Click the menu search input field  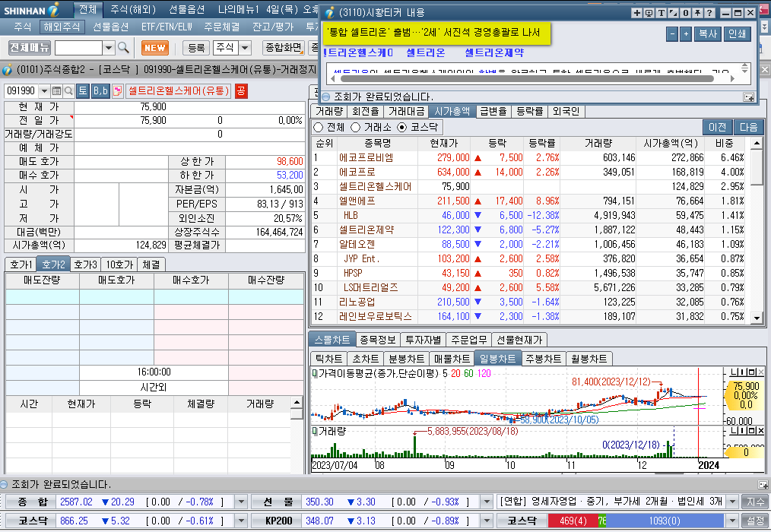tap(78, 48)
